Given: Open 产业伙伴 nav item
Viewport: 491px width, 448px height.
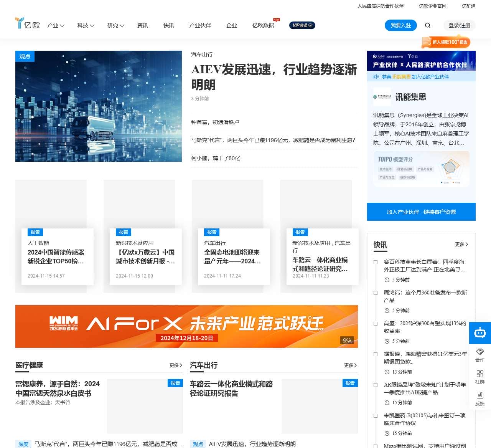Looking at the screenshot, I should [200, 25].
